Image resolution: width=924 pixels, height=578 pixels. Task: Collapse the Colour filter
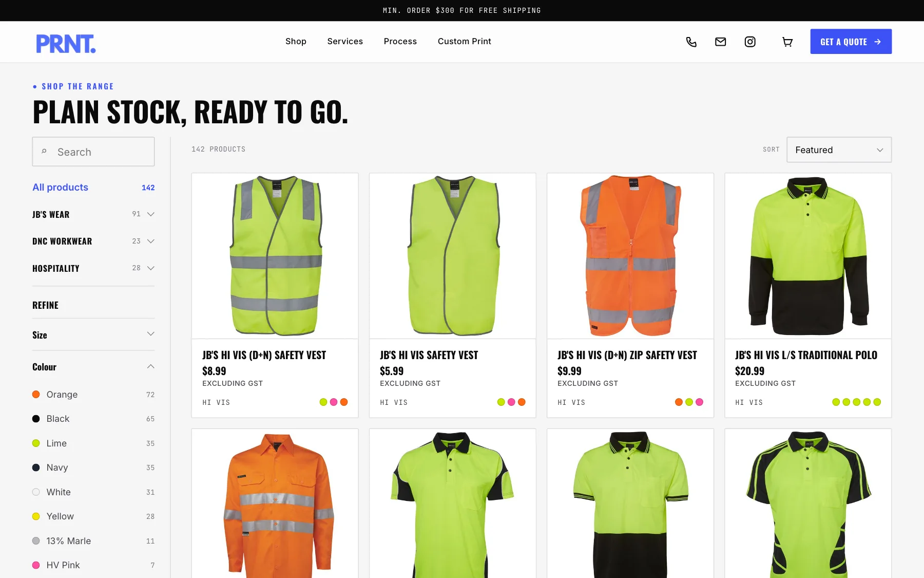click(x=93, y=367)
